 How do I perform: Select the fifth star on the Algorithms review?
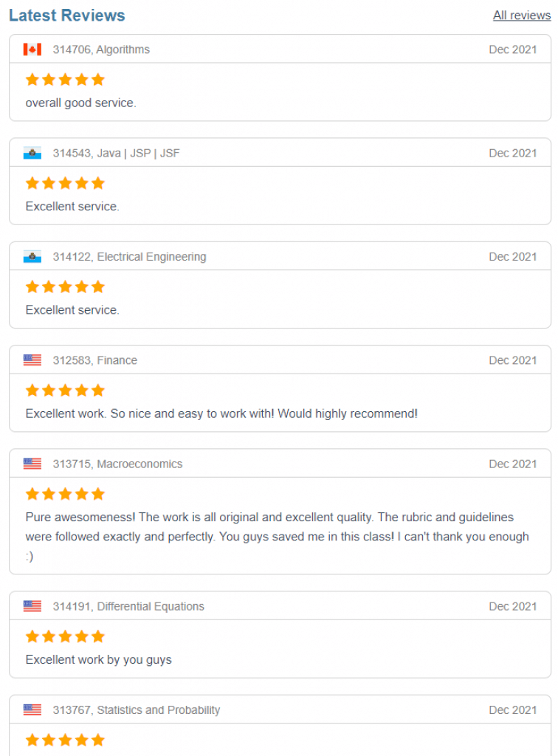(x=97, y=79)
